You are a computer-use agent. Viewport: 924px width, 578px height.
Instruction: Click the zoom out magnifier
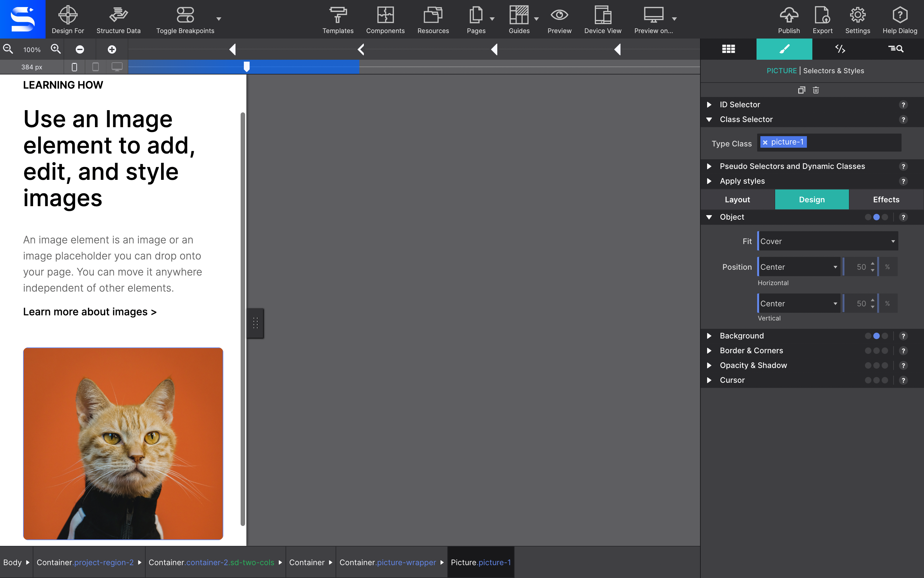8,49
